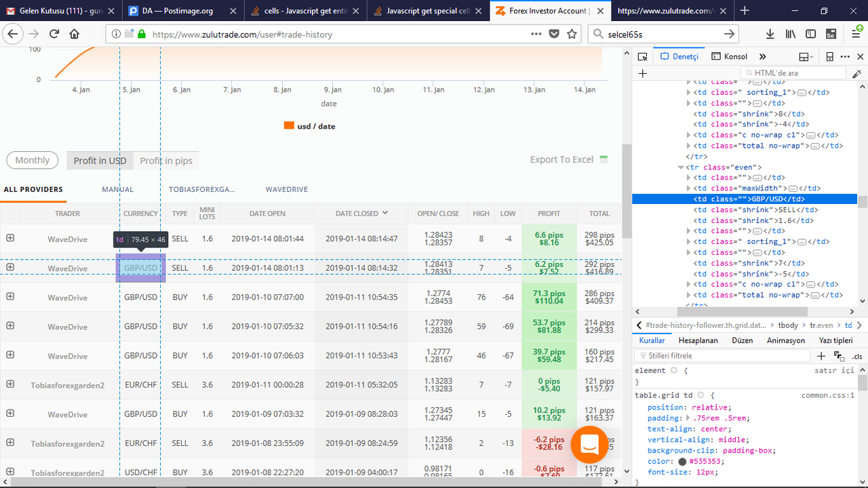Image resolution: width=868 pixels, height=488 pixels.
Task: Click the tbody breadcrumb in DevTools
Action: [789, 325]
